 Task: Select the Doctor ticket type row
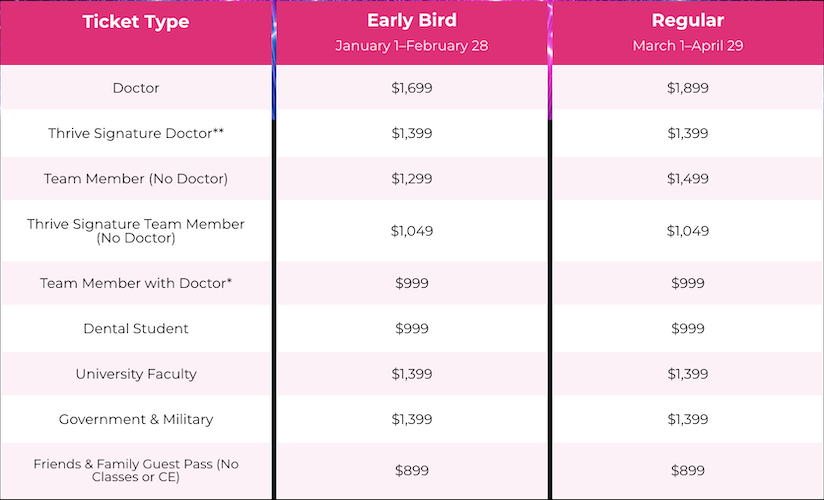(136, 88)
